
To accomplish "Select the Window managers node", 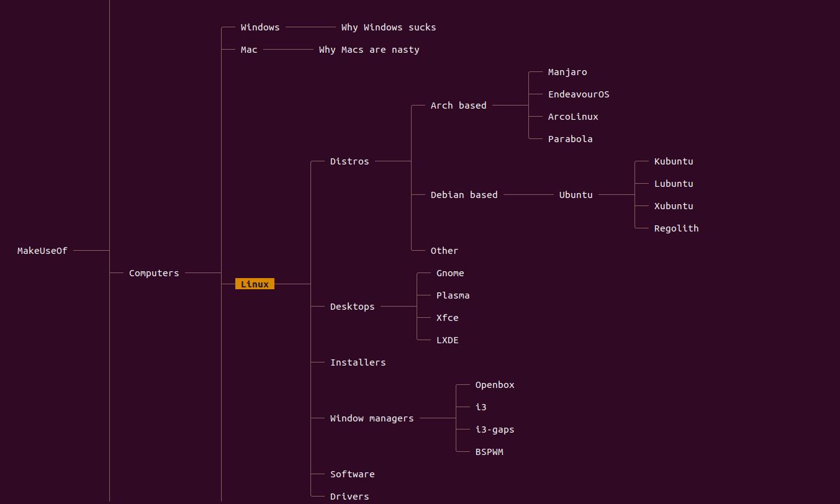I will (372, 418).
